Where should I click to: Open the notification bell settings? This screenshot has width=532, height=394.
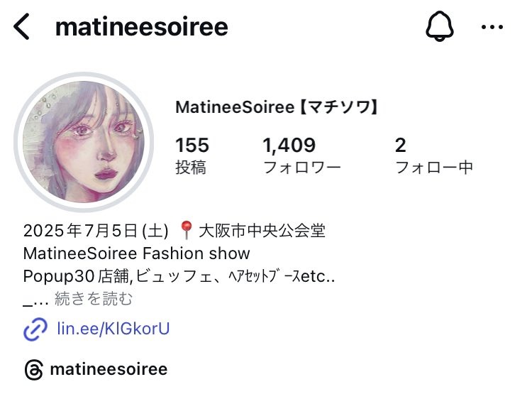click(x=439, y=26)
